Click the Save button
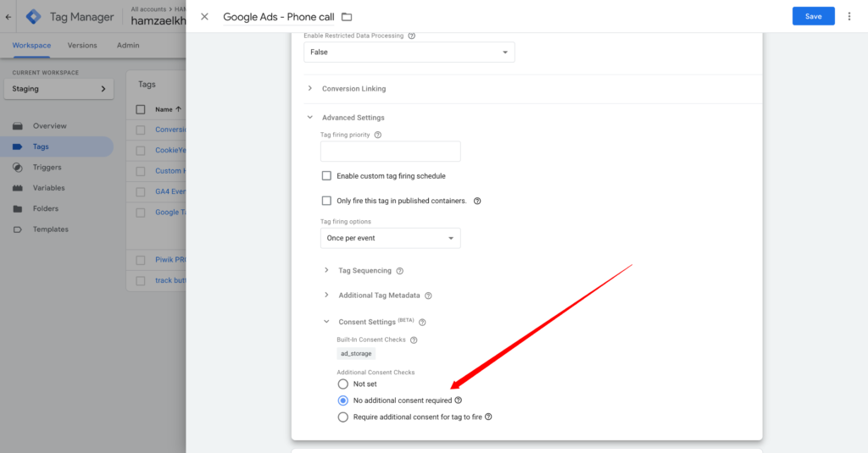 pyautogui.click(x=813, y=16)
